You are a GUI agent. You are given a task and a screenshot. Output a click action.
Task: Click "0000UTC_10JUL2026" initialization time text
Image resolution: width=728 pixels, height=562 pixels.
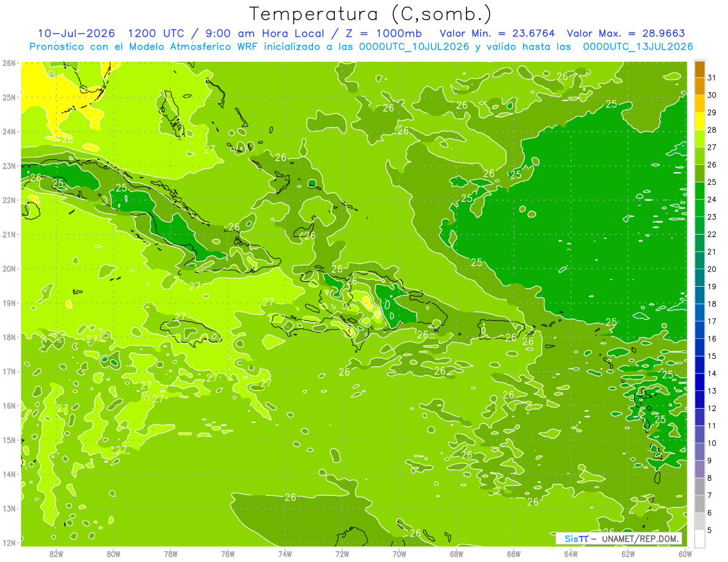[414, 47]
